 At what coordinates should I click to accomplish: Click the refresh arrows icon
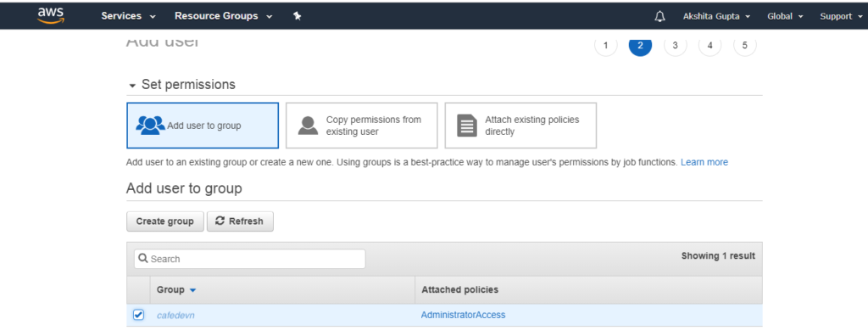point(220,221)
